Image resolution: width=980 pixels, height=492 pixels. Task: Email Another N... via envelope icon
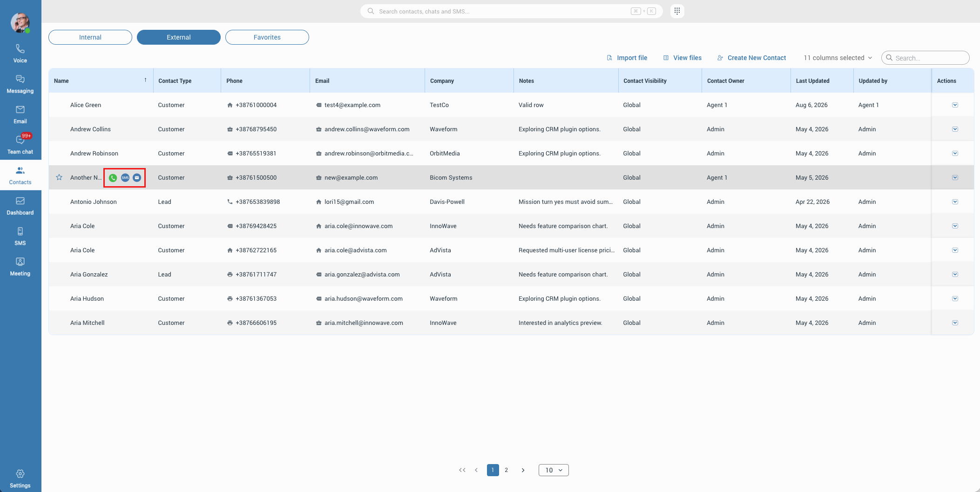tap(137, 178)
